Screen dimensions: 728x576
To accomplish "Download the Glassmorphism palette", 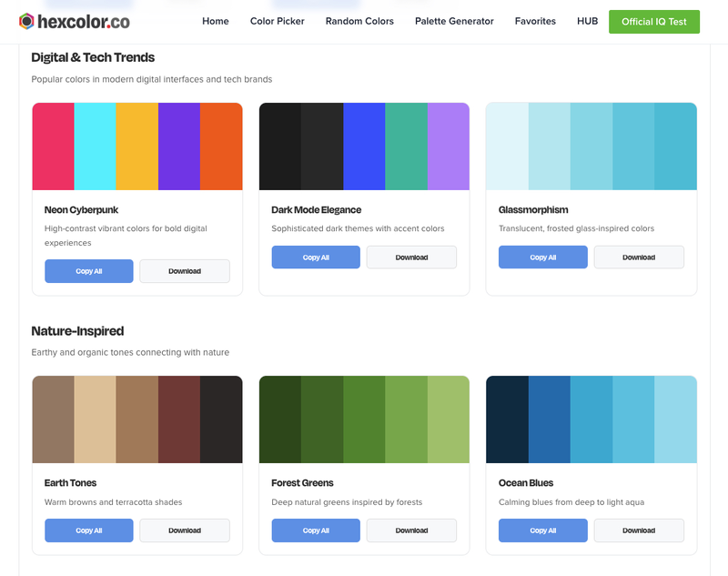I will coord(639,258).
